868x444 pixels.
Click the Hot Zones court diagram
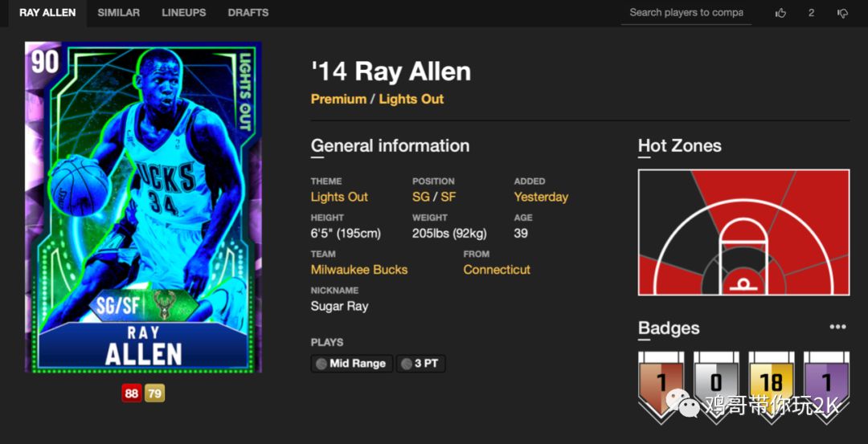(x=743, y=232)
